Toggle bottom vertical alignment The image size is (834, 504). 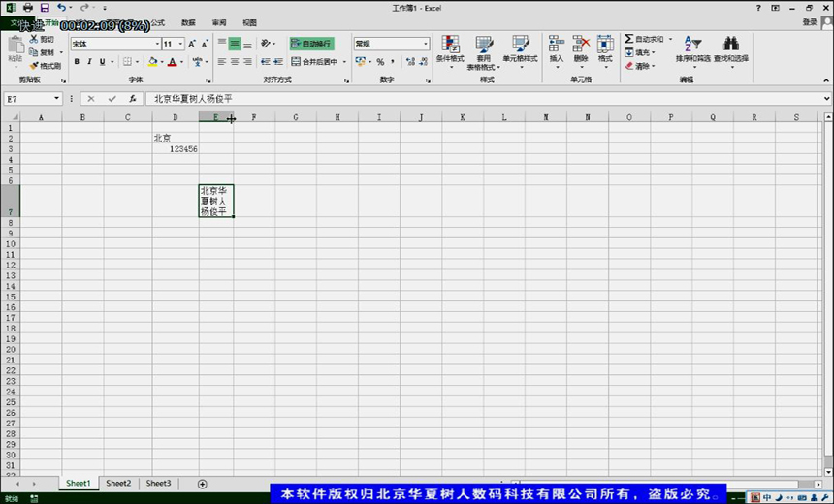pyautogui.click(x=247, y=44)
